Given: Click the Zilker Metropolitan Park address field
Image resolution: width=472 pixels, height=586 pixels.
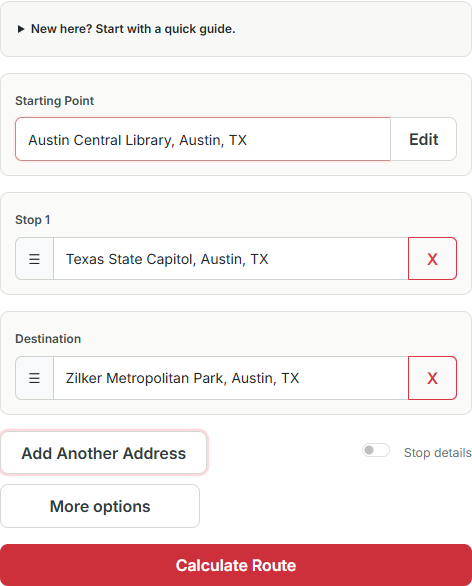Looking at the screenshot, I should (x=231, y=378).
